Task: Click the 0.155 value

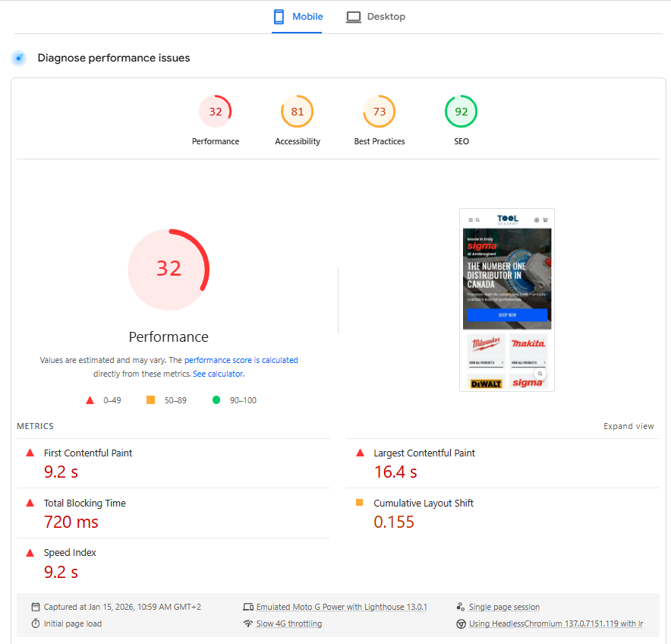Action: 394,522
